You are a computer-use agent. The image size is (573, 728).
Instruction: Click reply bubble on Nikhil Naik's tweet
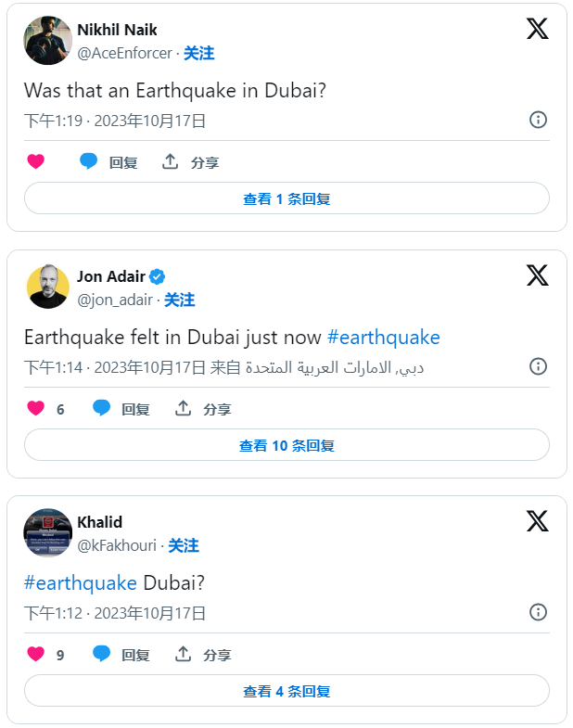pos(89,162)
